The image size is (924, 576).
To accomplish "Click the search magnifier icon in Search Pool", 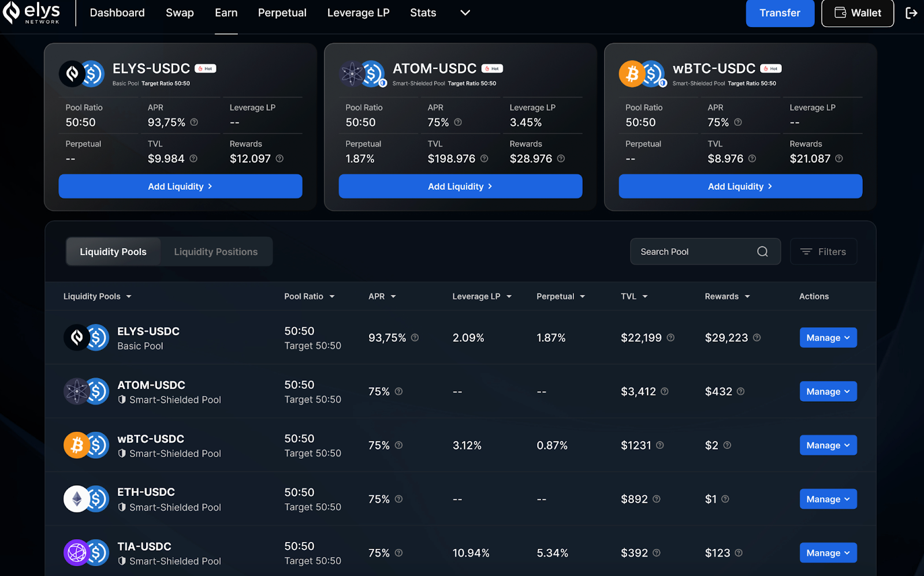I will click(762, 252).
